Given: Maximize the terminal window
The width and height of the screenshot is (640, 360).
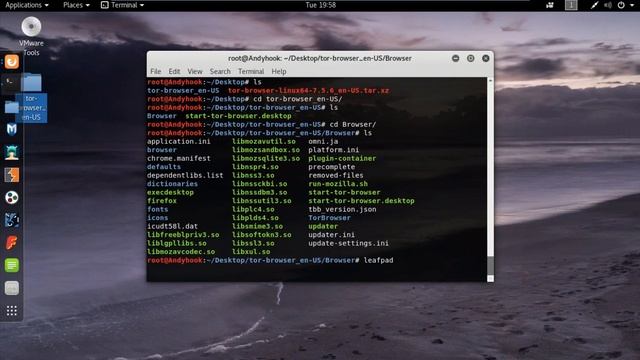Looking at the screenshot, I should (x=471, y=58).
